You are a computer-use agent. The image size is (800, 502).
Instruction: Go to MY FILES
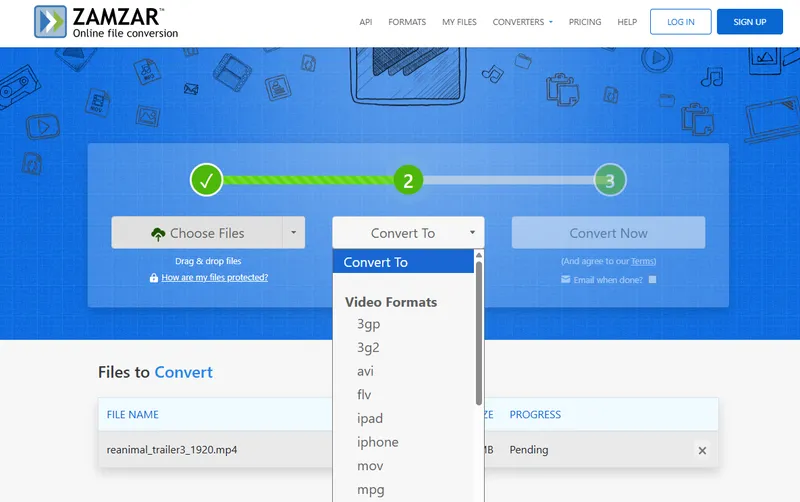point(459,22)
